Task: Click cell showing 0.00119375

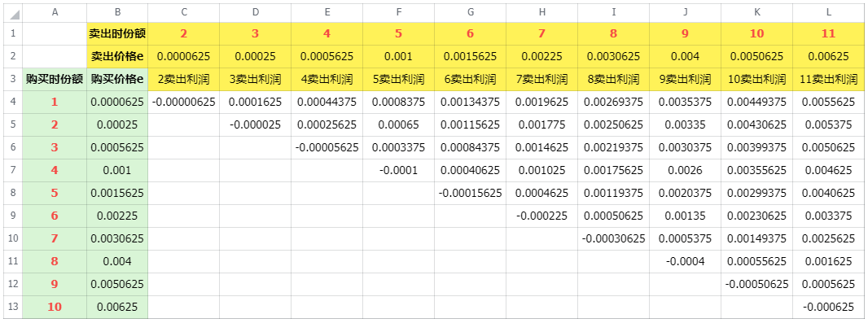Action: (613, 193)
